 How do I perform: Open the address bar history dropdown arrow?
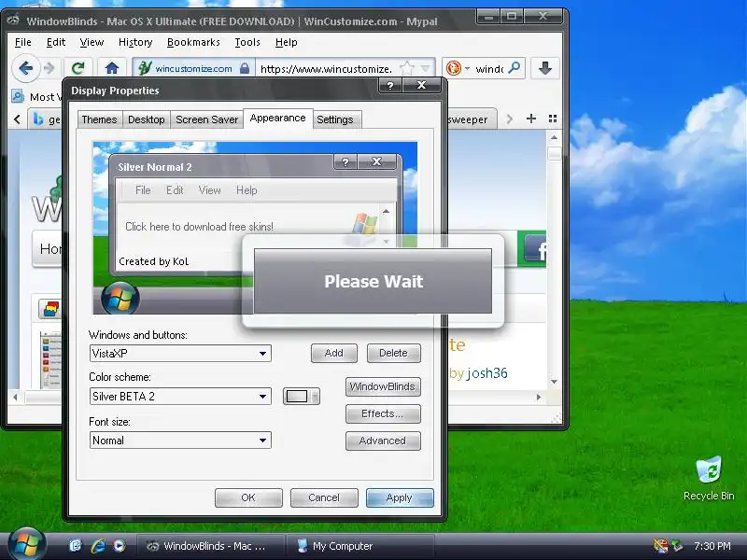tap(426, 68)
